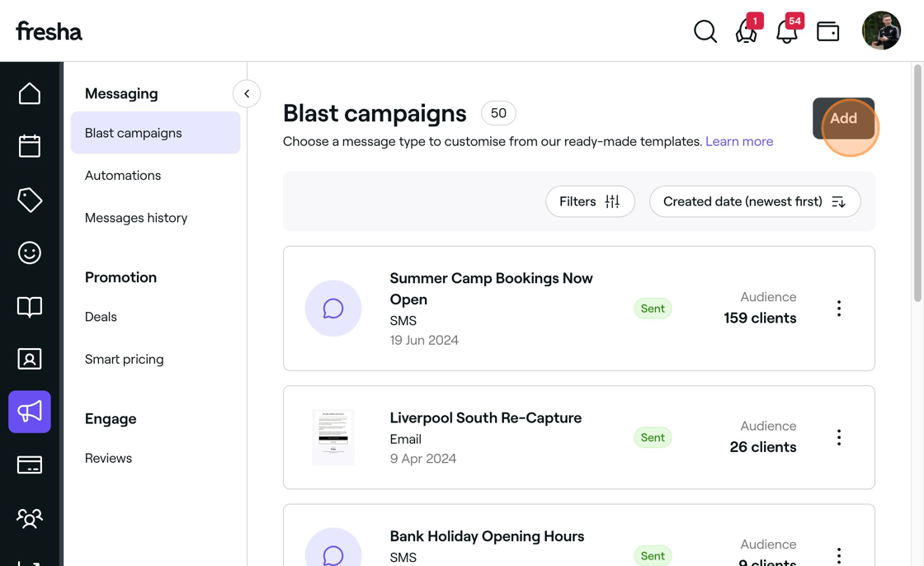Screen dimensions: 924x566
Task: Open the Clients smiley icon in sidebar
Action: [30, 253]
